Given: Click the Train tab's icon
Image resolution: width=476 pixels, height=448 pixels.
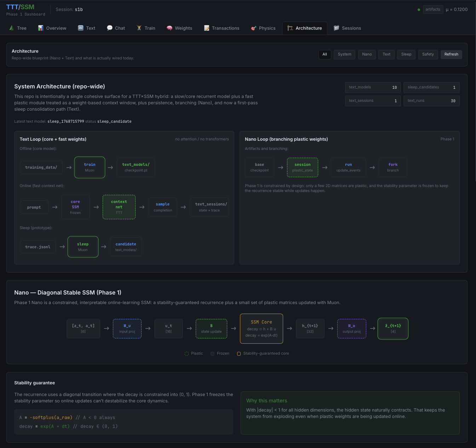Looking at the screenshot, I should [x=139, y=28].
